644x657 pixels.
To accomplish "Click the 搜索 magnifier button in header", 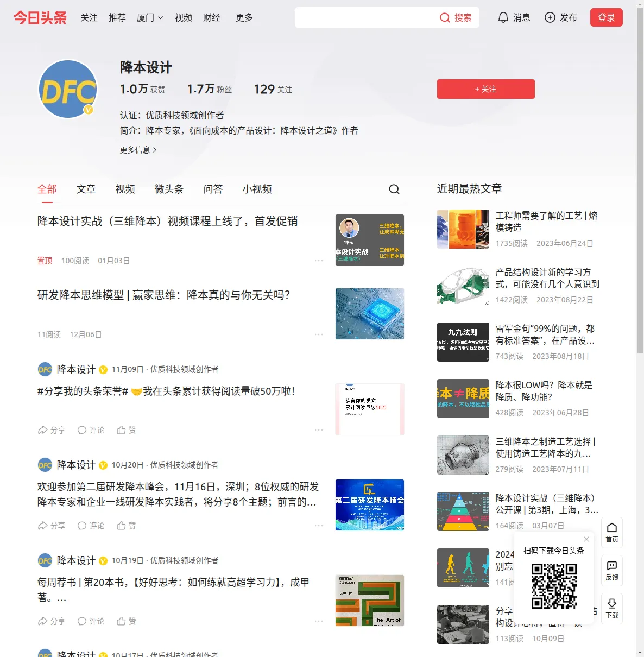I will pyautogui.click(x=456, y=17).
